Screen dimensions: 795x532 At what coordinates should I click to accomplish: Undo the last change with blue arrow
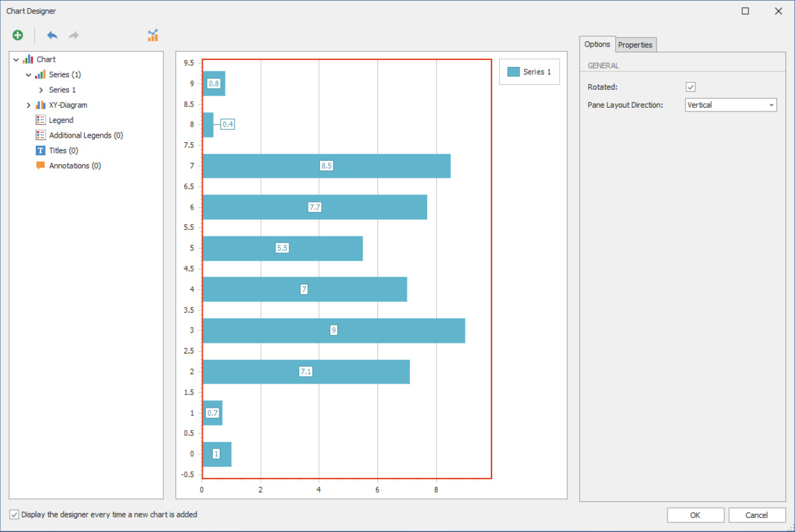pyautogui.click(x=52, y=36)
